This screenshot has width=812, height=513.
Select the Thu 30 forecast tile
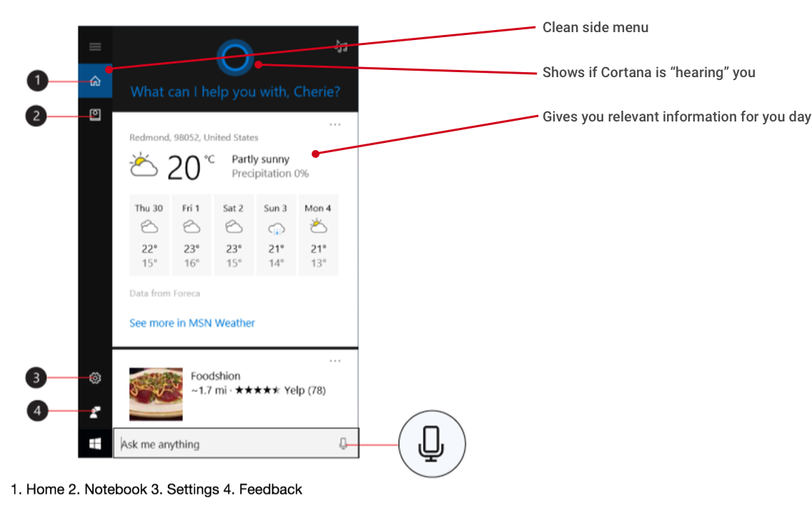pos(149,235)
